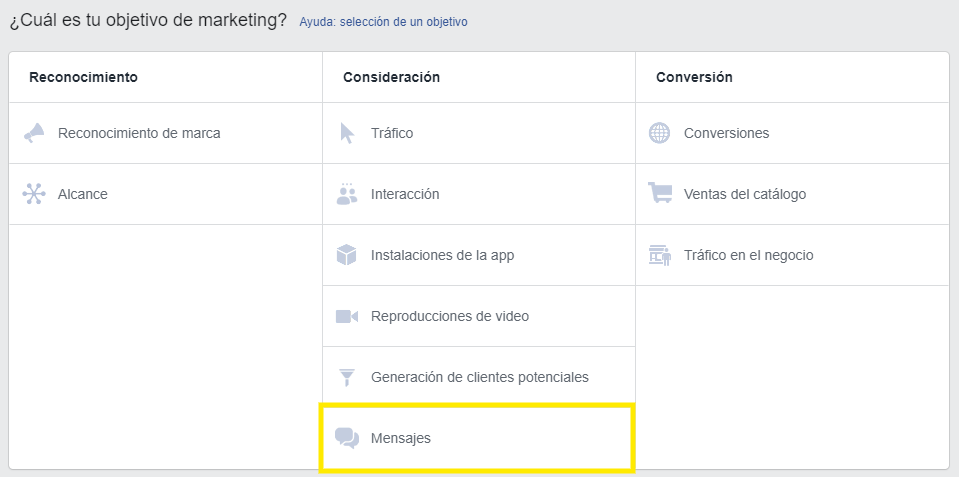This screenshot has height=477, width=959.
Task: Click the cursor arrow icon for Tráfico
Action: [x=347, y=133]
